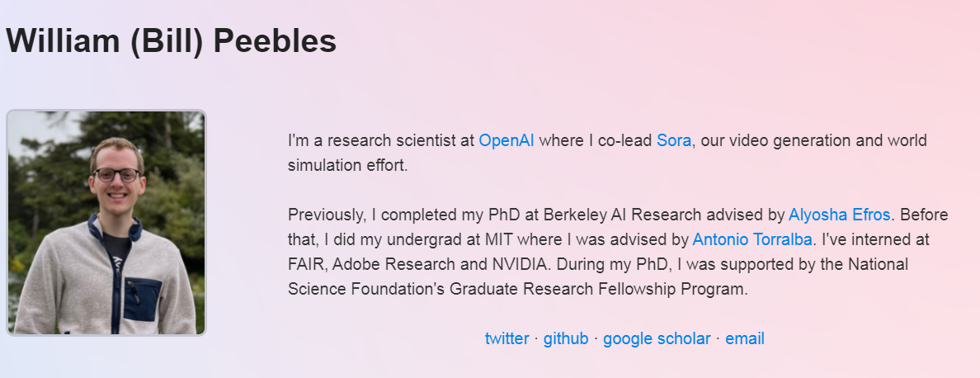Click the 'simulation effort' text
This screenshot has height=378, width=980.
click(346, 165)
